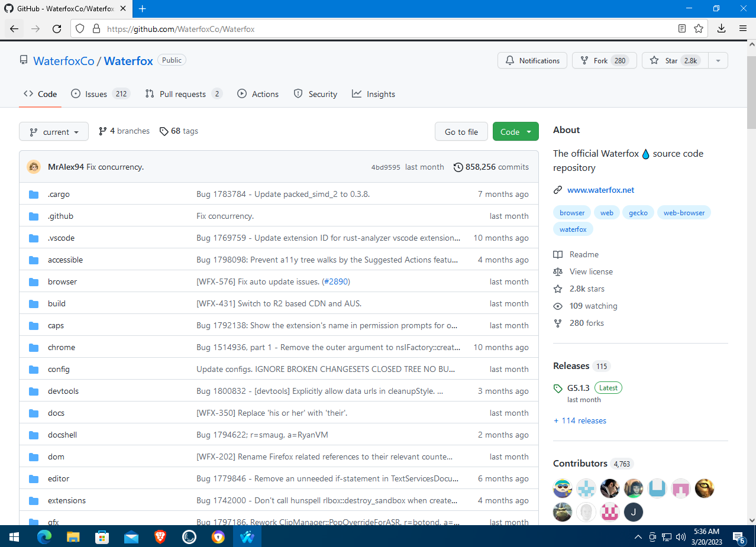Open the Mail app from the taskbar
Image resolution: width=756 pixels, height=547 pixels.
[x=131, y=536]
